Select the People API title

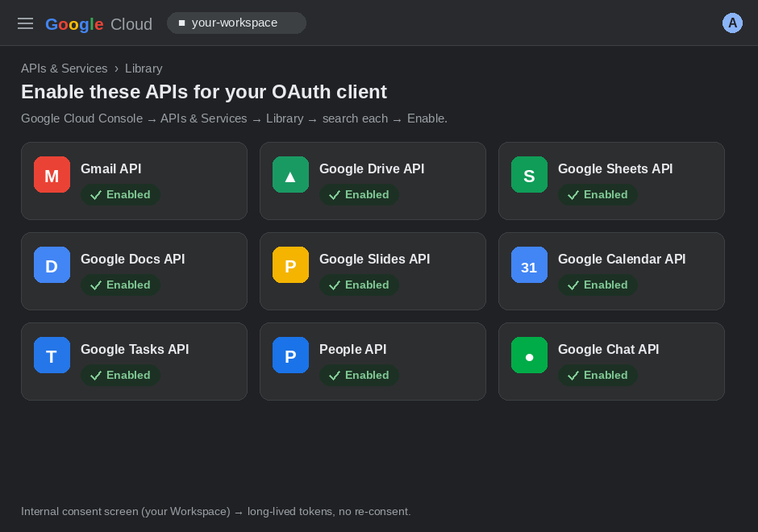[353, 349]
